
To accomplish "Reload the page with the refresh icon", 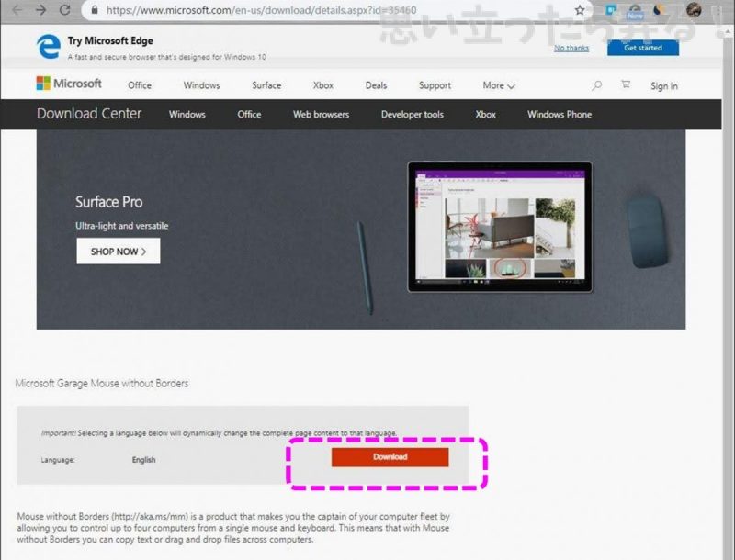I will pos(65,10).
